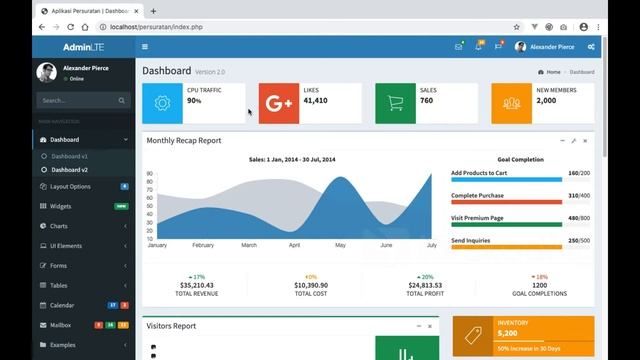Collapse the Monthly Recap Report box

562,141
